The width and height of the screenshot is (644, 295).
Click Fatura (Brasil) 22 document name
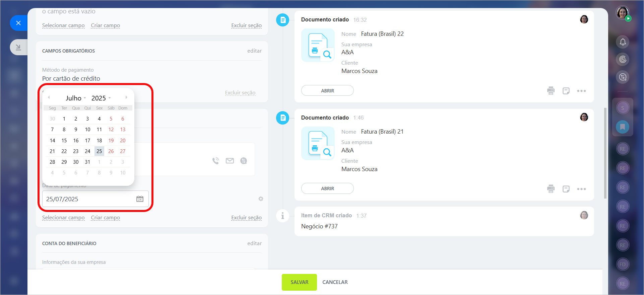382,34
